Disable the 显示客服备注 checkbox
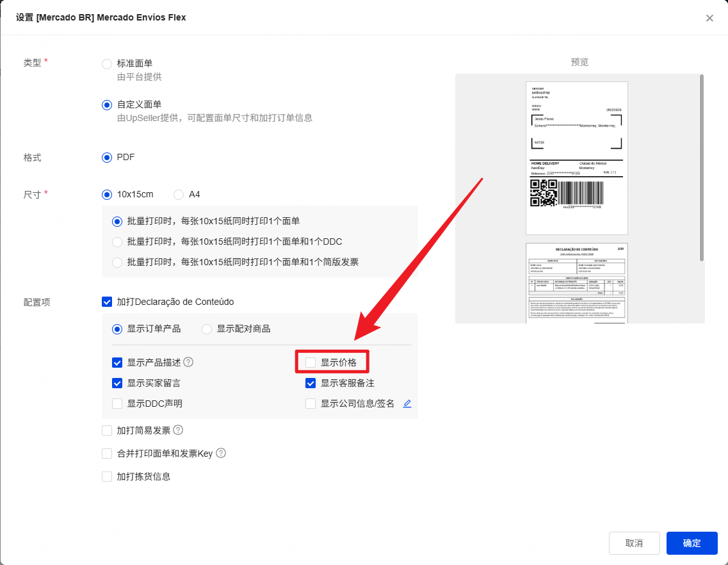 pos(311,383)
